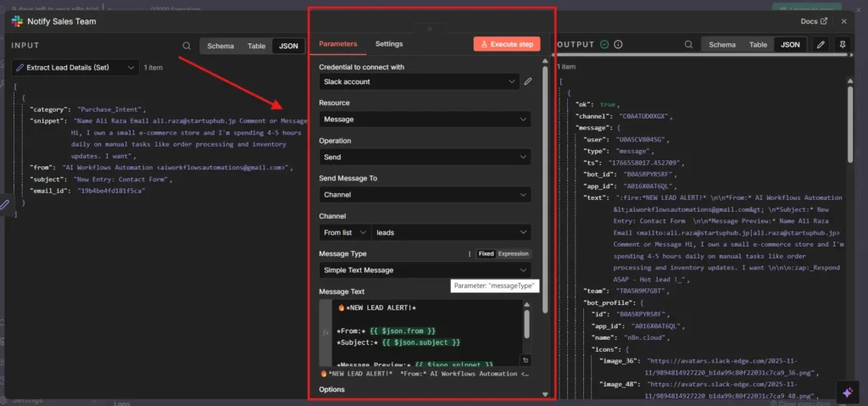This screenshot has width=868, height=406.
Task: Click the Options section heading
Action: 331,389
